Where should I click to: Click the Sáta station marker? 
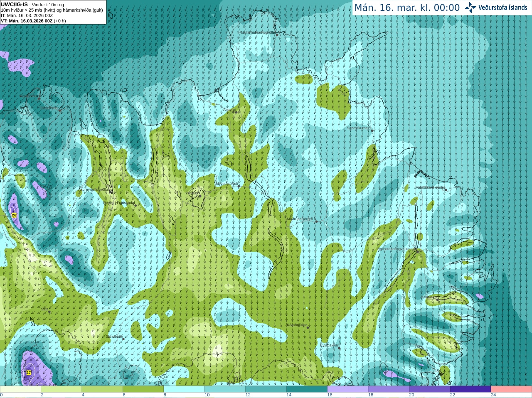(49, 312)
